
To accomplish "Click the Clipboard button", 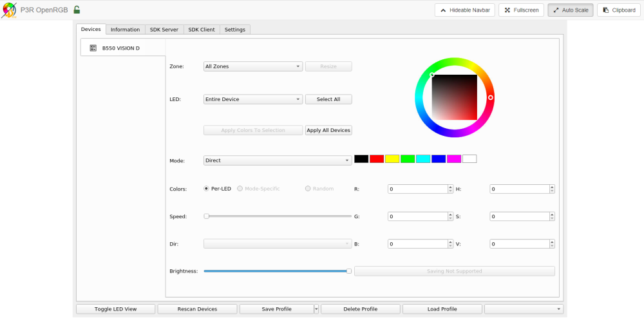I will (x=618, y=10).
